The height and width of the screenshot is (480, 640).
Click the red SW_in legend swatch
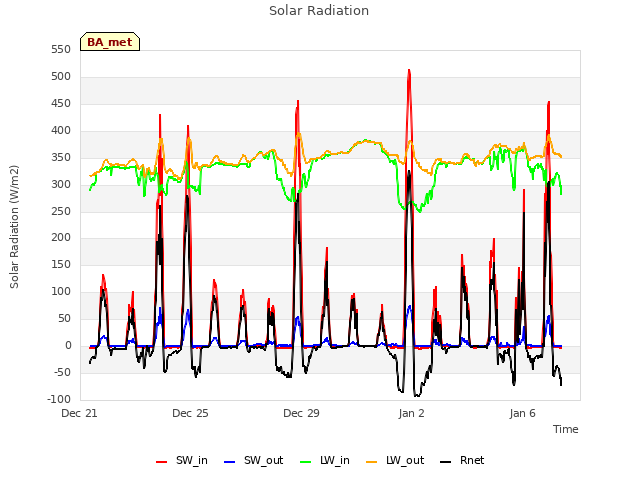[162, 462]
